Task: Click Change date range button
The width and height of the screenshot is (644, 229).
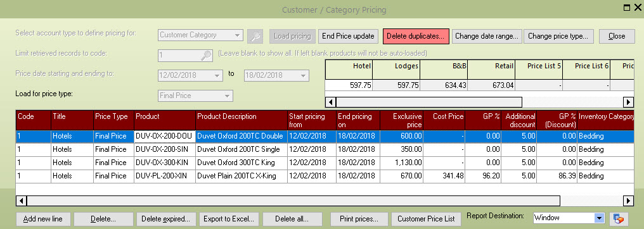Action: [487, 36]
